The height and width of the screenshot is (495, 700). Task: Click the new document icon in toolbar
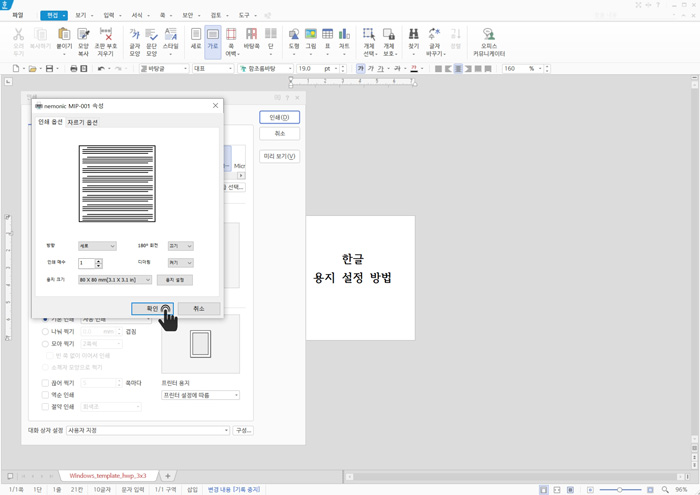[16, 69]
